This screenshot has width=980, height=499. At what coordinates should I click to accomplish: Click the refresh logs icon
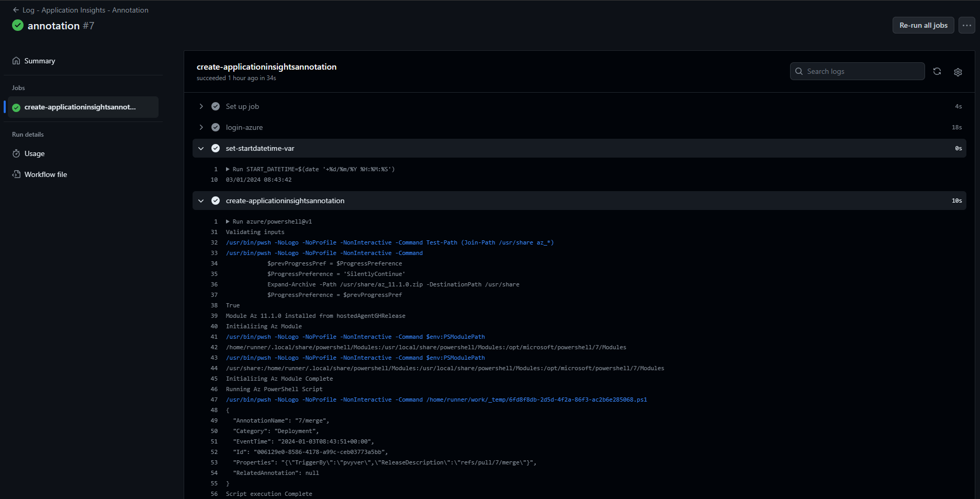point(937,71)
